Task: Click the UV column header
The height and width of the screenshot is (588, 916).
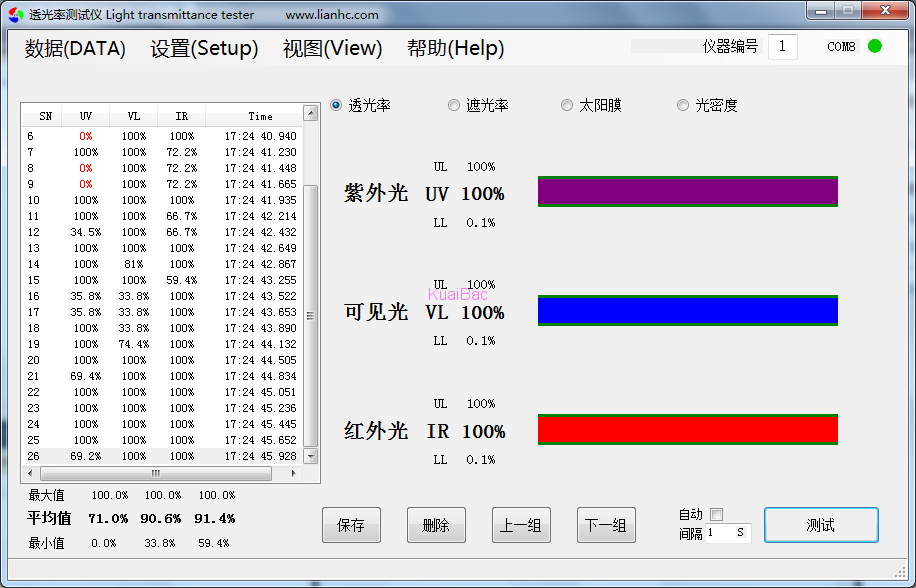Action: tap(86, 116)
